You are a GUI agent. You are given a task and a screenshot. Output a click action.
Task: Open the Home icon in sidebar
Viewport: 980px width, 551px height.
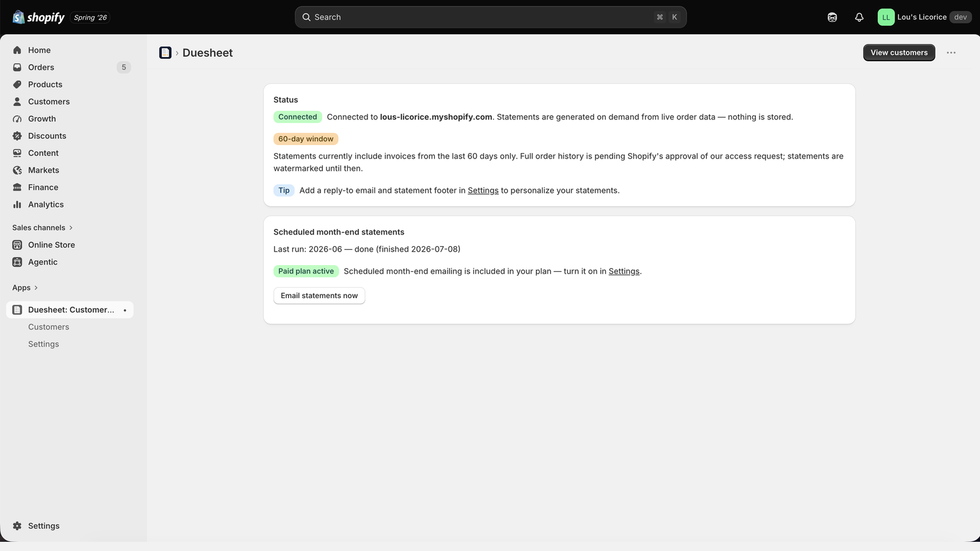(17, 50)
